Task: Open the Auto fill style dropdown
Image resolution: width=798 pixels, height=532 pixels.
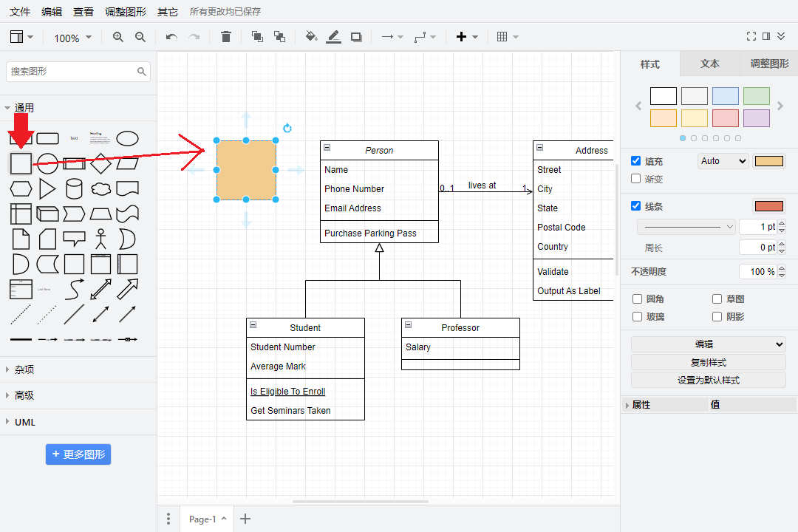Action: (x=723, y=161)
